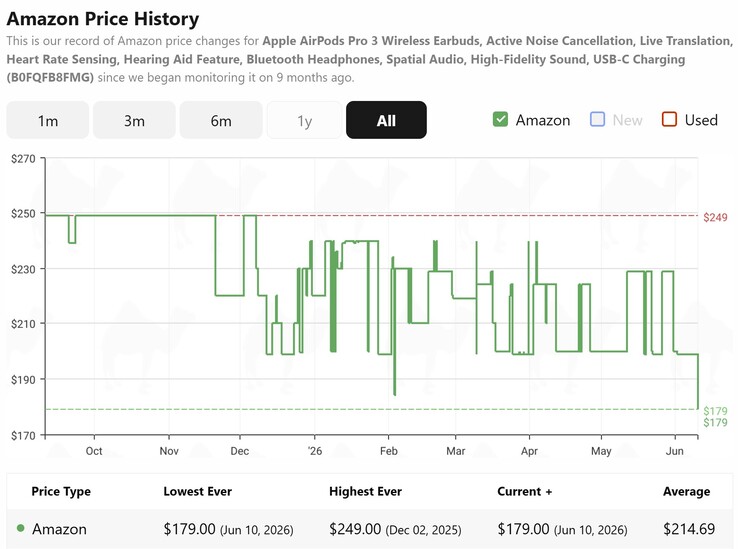Click the $170 y-axis label
Screen dimensions: 738x549
pos(23,436)
